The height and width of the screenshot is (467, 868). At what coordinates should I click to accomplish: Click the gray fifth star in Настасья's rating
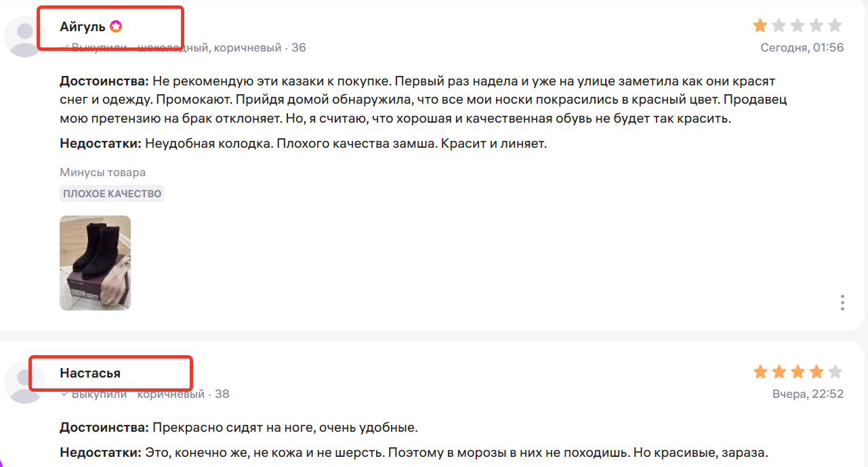click(833, 371)
